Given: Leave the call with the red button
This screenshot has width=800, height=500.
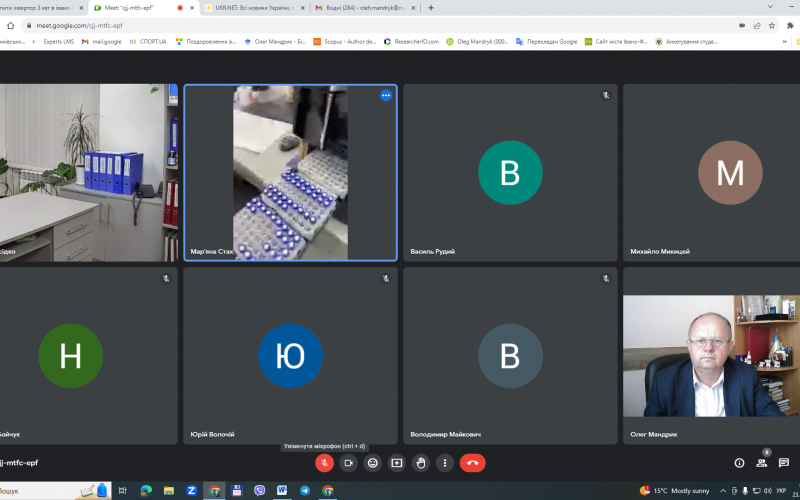Looking at the screenshot, I should 472,463.
